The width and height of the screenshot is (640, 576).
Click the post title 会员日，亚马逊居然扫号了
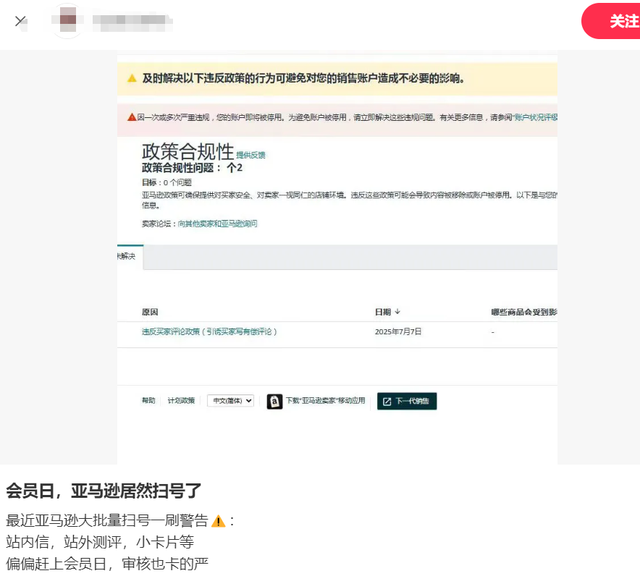(103, 491)
